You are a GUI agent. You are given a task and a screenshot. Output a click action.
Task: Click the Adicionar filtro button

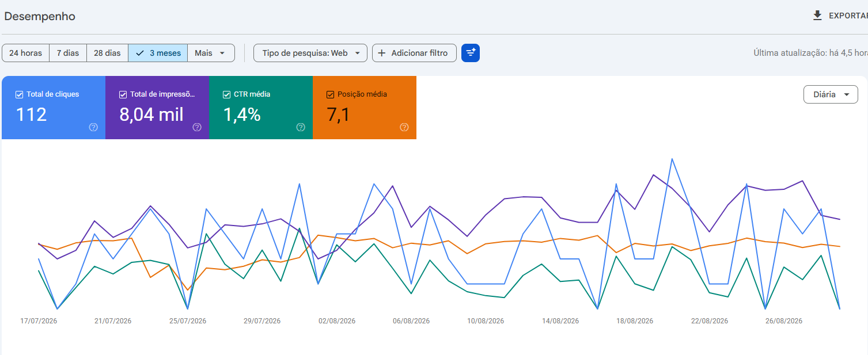[414, 53]
